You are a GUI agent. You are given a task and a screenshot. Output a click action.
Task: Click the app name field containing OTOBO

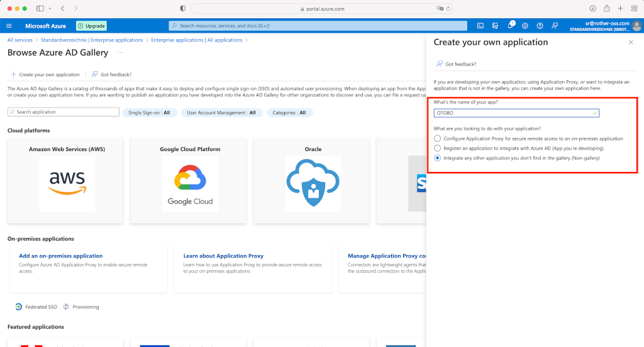(516, 113)
